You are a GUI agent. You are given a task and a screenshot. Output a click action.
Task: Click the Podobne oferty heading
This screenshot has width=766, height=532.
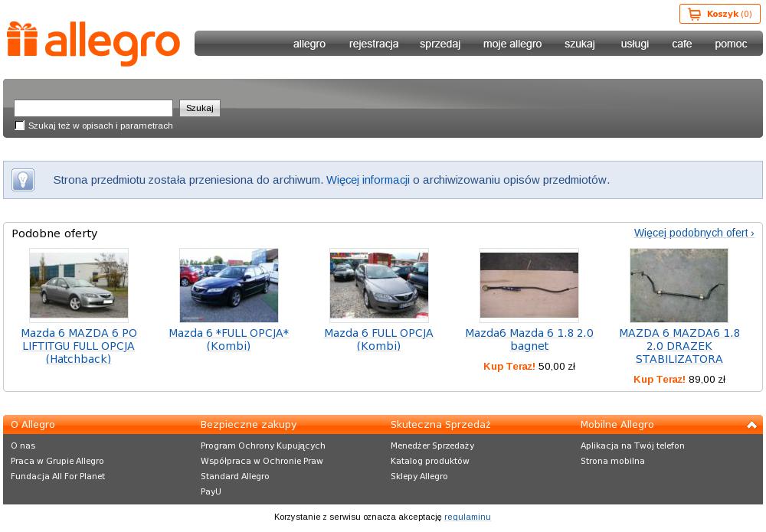pyautogui.click(x=54, y=233)
